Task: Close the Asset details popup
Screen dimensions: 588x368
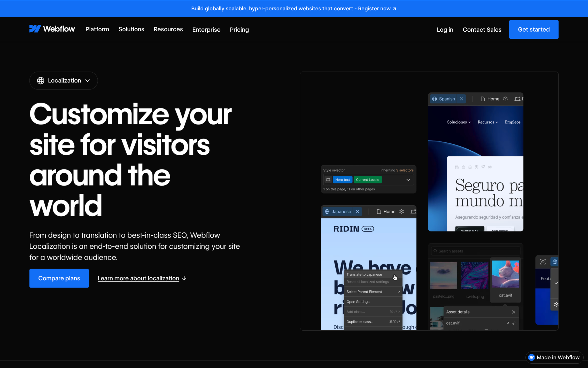Action: pos(513,312)
